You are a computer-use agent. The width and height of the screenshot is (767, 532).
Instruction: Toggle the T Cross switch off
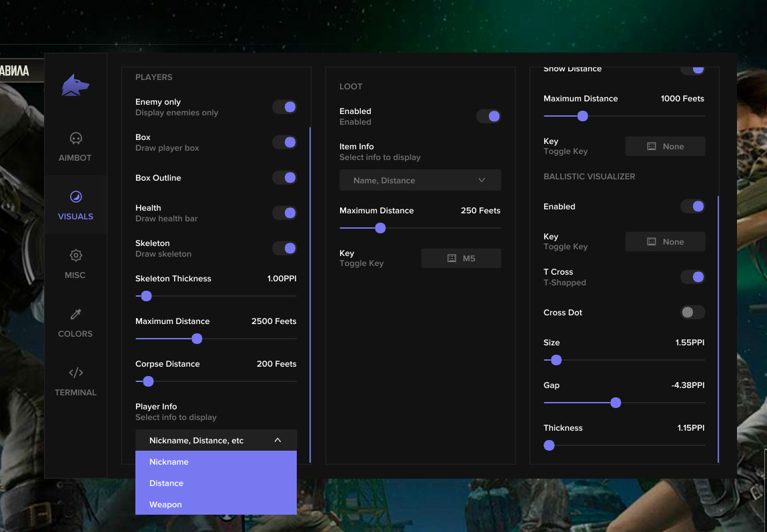tap(692, 277)
